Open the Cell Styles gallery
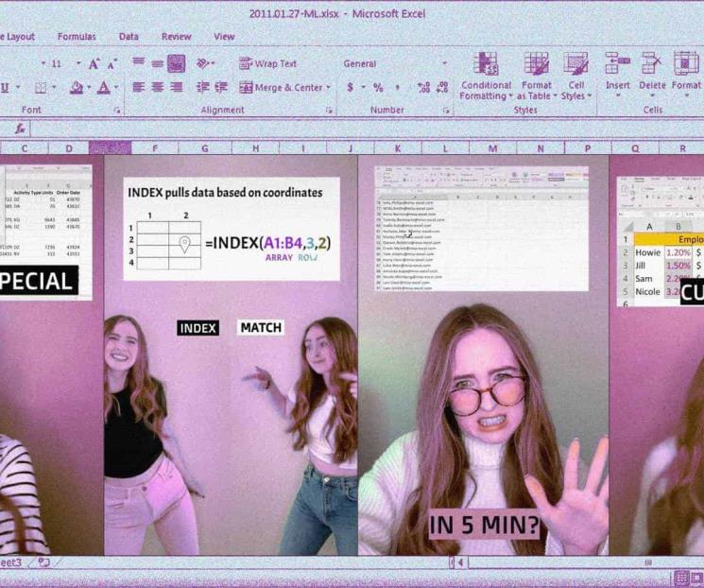The image size is (704, 588). (576, 77)
